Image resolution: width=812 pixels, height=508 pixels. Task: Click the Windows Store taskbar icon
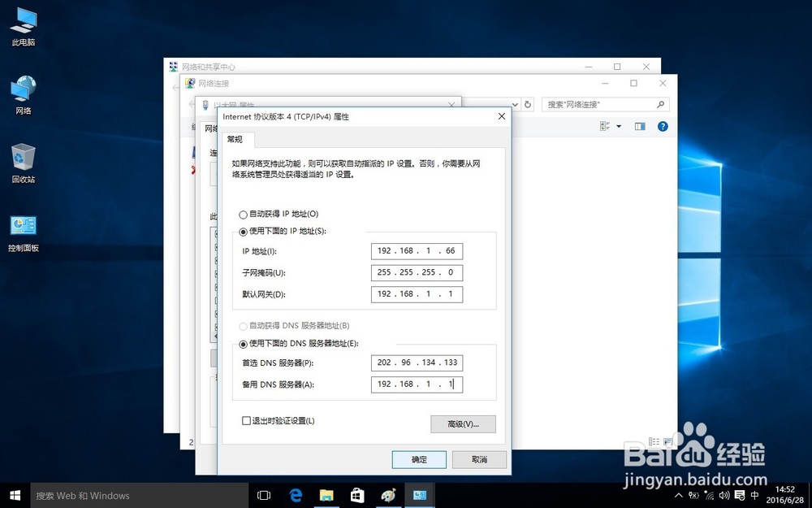tap(357, 494)
